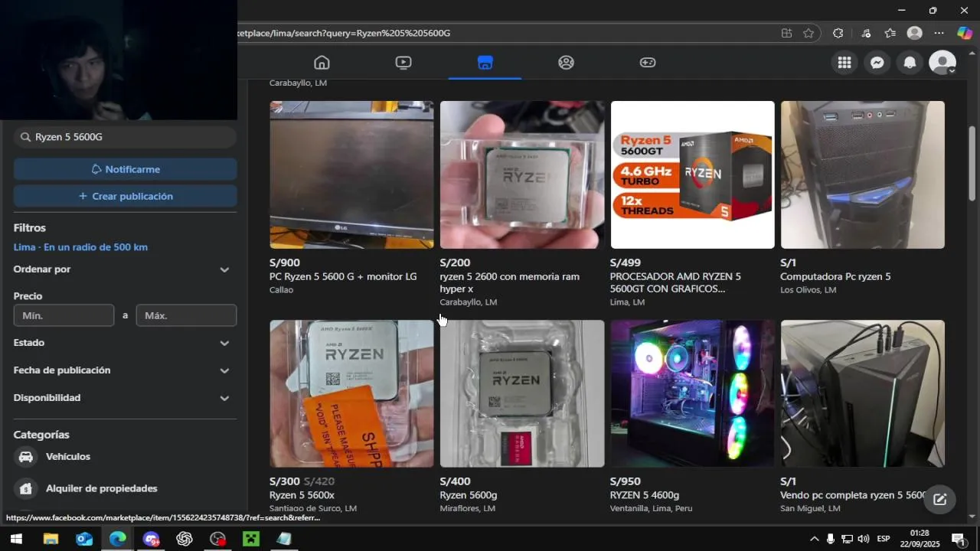980x551 pixels.
Task: Expand Disponibilidad filter
Action: pyautogui.click(x=125, y=398)
